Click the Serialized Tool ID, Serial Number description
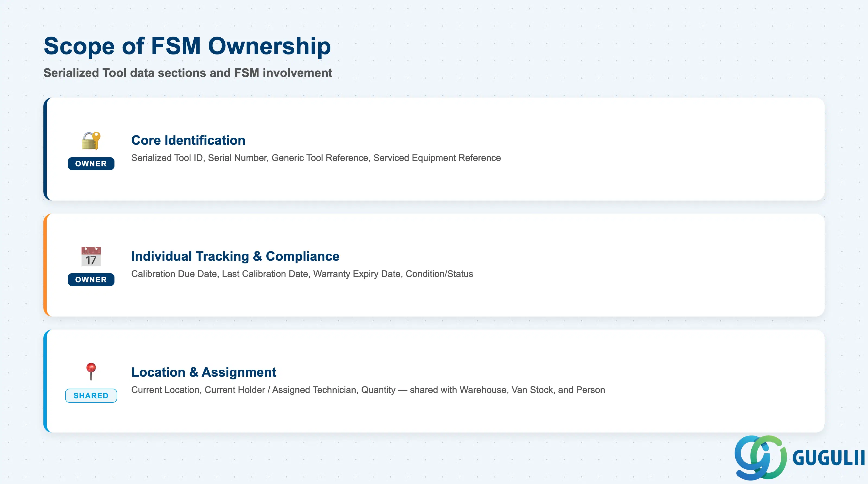Screen dimensions: 868x484 pos(316,158)
